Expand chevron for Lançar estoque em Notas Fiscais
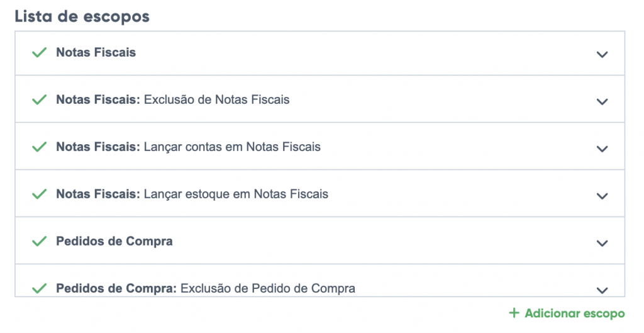The height and width of the screenshot is (333, 644). [602, 196]
